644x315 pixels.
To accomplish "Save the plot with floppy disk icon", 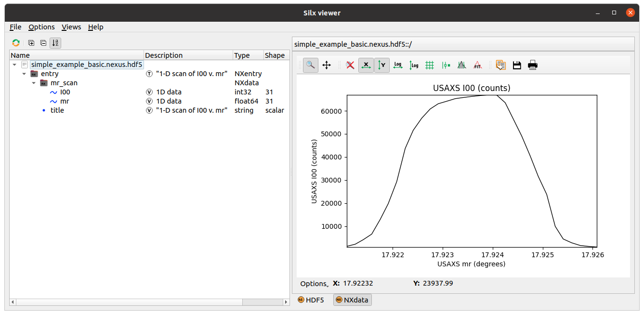I will [517, 65].
